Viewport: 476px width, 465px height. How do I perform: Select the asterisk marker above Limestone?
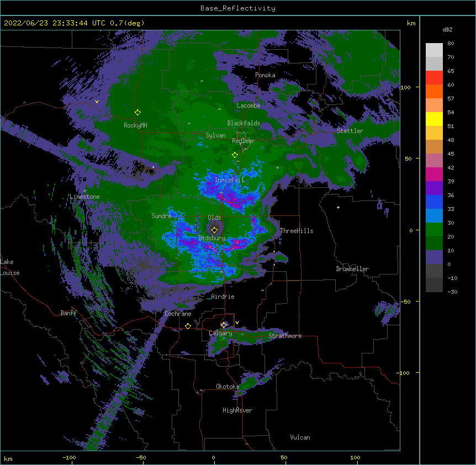point(85,191)
